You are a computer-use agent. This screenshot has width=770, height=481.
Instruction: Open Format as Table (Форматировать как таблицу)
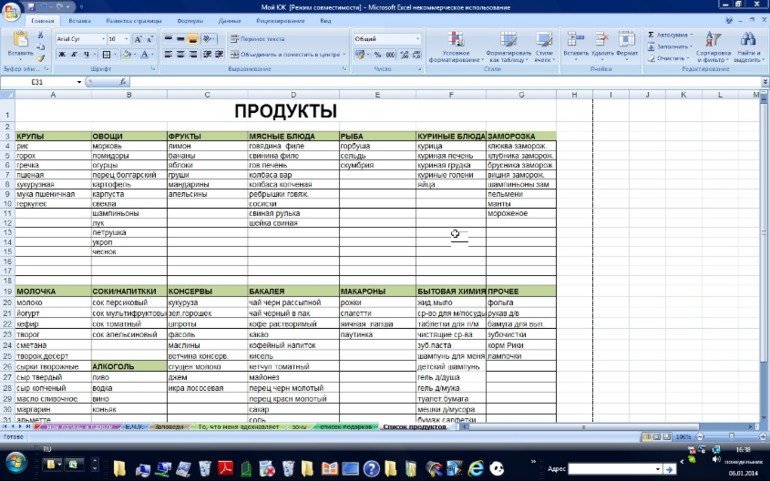point(509,47)
